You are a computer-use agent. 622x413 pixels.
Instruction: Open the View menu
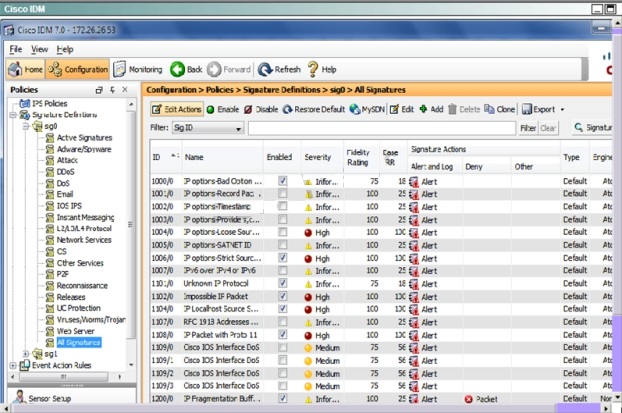[x=39, y=49]
